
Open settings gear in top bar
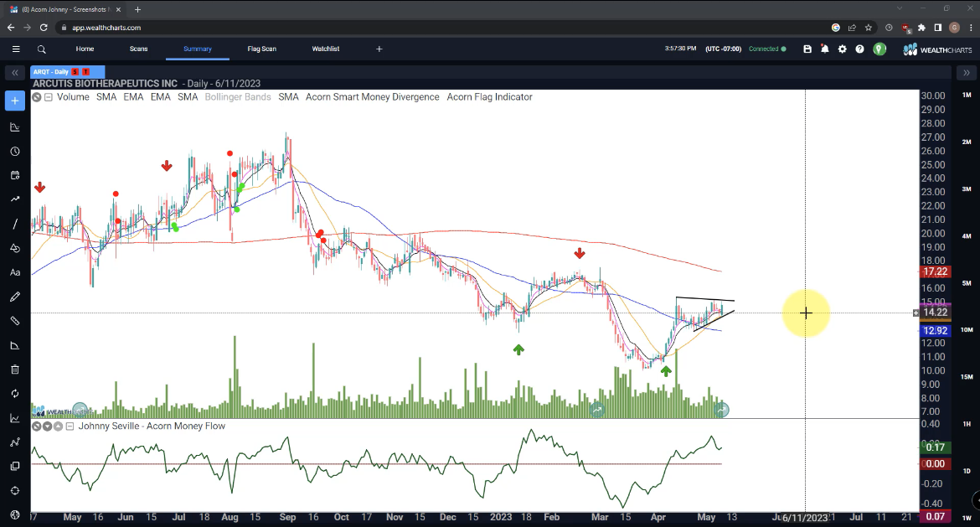[x=843, y=49]
